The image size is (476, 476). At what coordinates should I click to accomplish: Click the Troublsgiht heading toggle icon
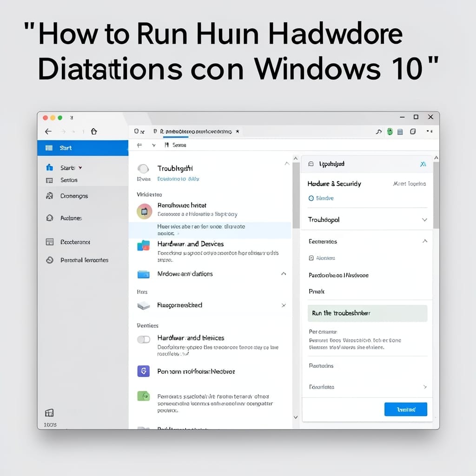click(x=143, y=168)
